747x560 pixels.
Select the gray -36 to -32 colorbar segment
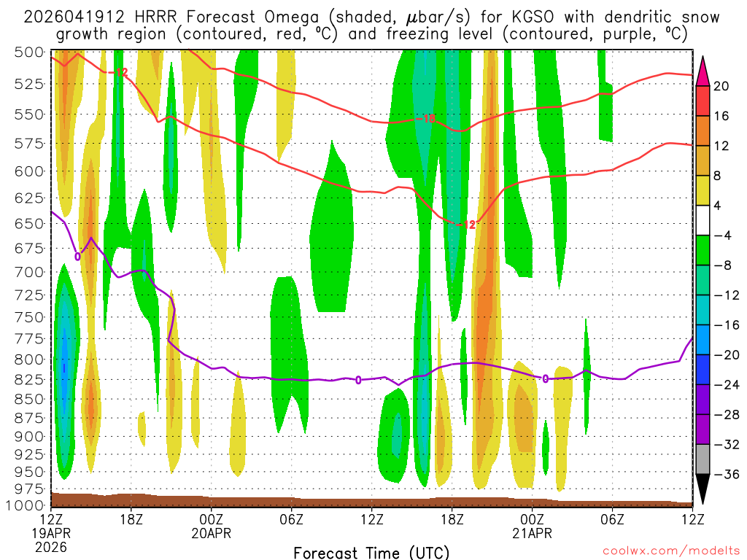[703, 459]
